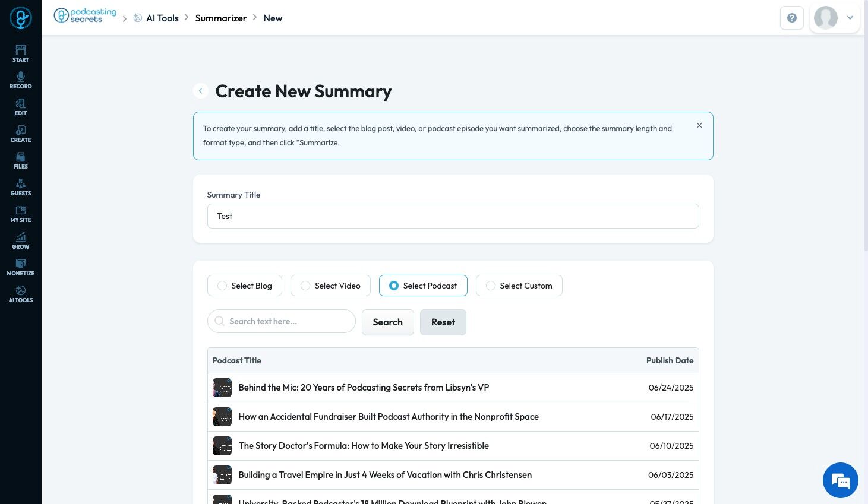Screen dimensions: 868x504
Task: Dismiss the instructions info banner
Action: pyautogui.click(x=699, y=125)
